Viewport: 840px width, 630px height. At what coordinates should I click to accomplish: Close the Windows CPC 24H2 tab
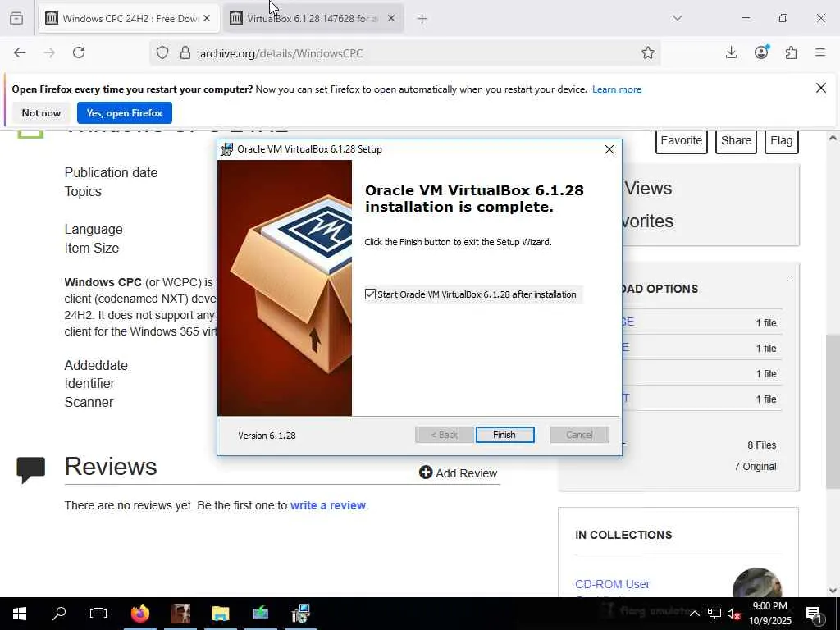[x=207, y=18]
